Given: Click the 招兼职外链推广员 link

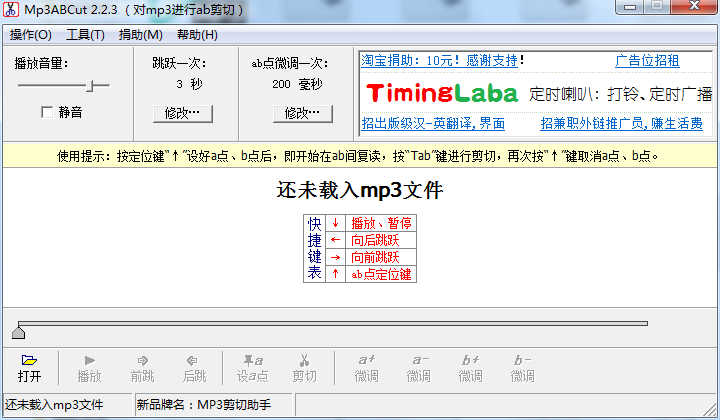Looking at the screenshot, I should [x=621, y=123].
